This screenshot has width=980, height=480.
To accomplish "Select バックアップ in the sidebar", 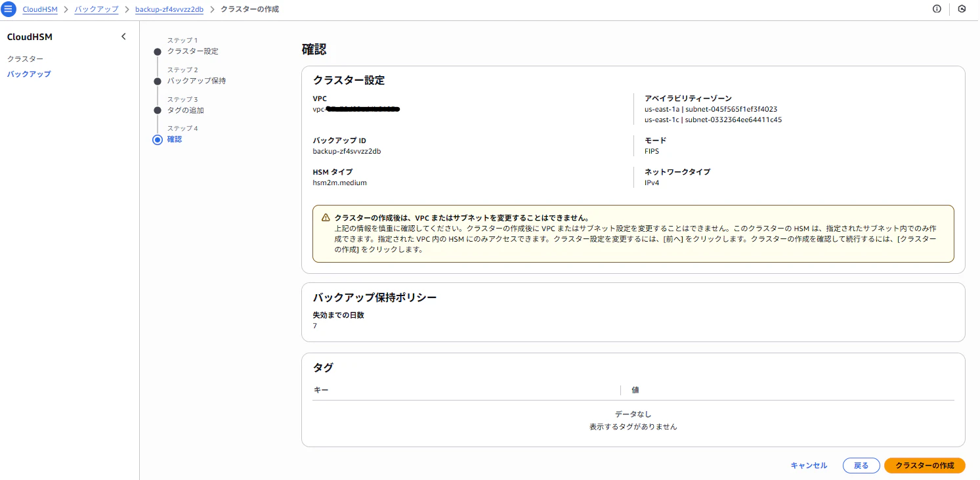I will click(x=29, y=74).
